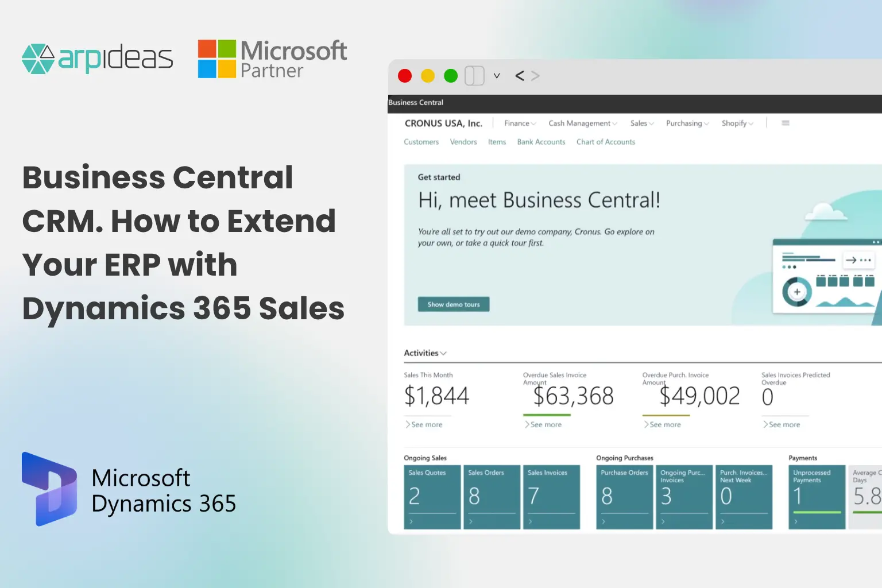
Task: Expand the Finance dropdown menu
Action: [x=519, y=123]
